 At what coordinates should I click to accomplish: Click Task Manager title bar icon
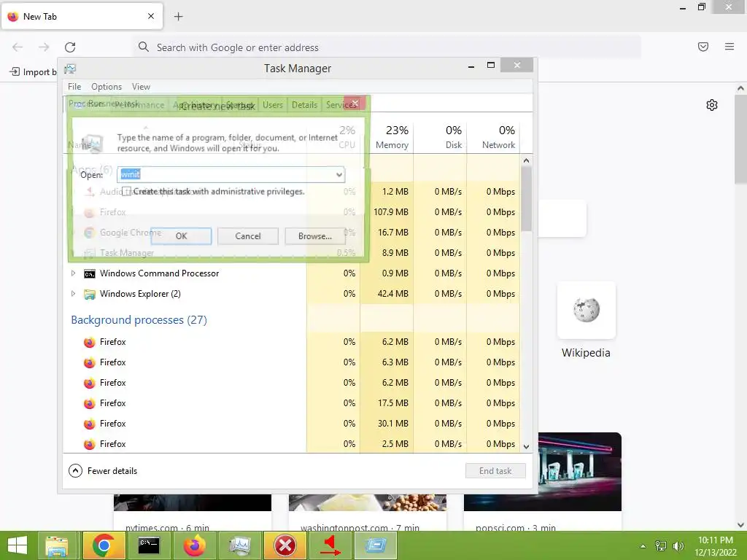click(70, 69)
